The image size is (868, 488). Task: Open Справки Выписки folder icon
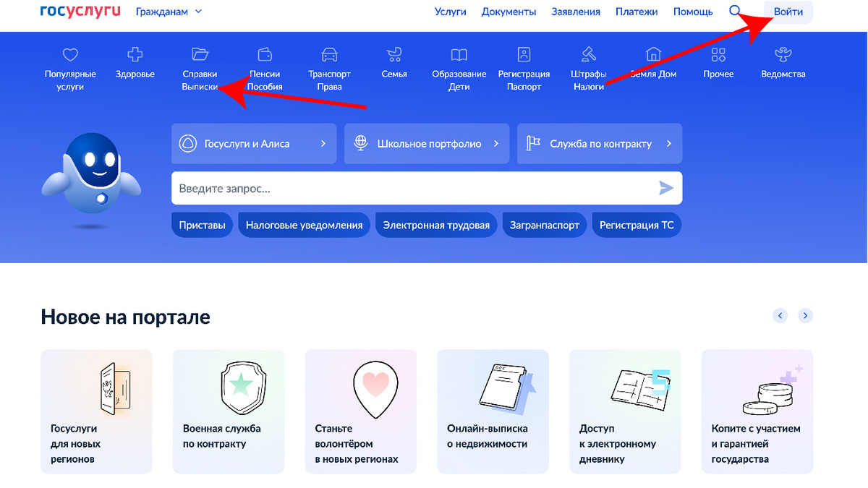click(x=200, y=54)
